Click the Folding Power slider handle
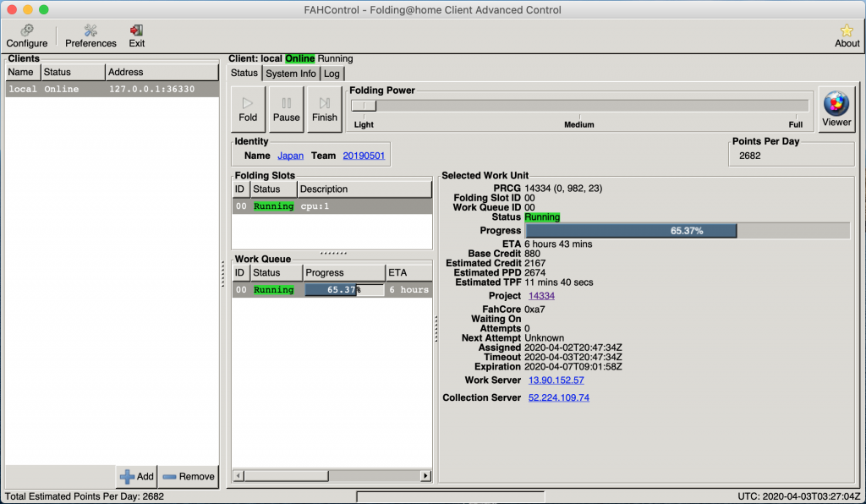This screenshot has width=866, height=504. [364, 106]
